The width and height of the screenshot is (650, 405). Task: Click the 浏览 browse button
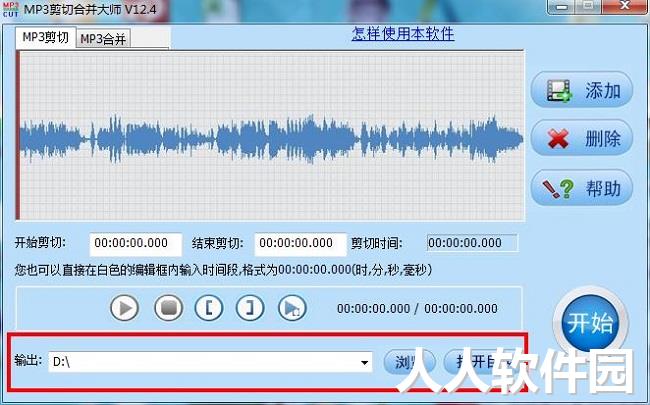(410, 362)
